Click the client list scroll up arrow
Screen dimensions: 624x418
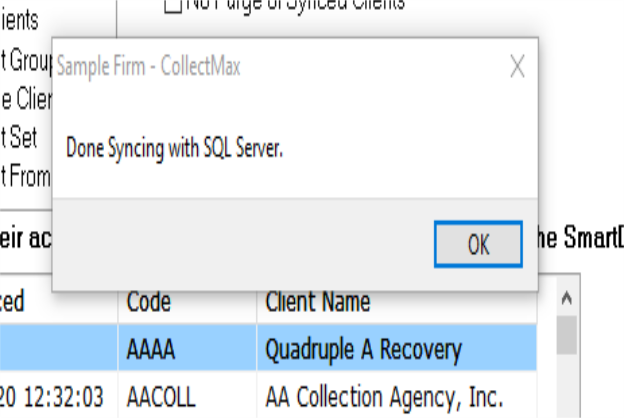click(x=567, y=300)
